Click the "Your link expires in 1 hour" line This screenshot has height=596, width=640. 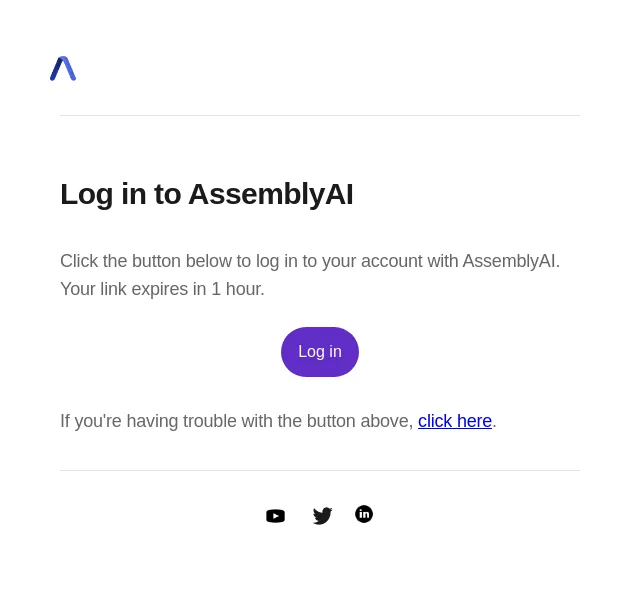162,289
